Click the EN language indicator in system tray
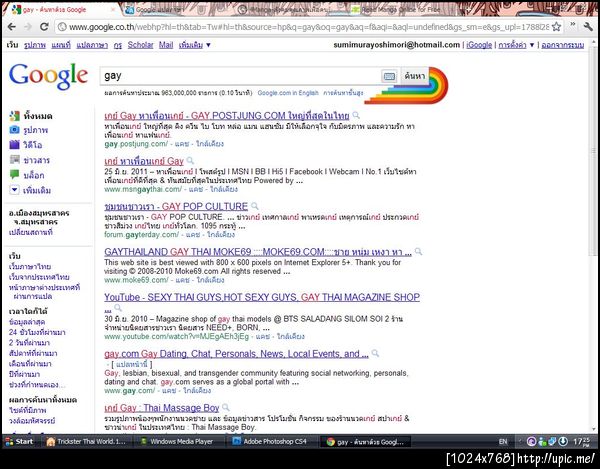600x469 pixels. (503, 442)
